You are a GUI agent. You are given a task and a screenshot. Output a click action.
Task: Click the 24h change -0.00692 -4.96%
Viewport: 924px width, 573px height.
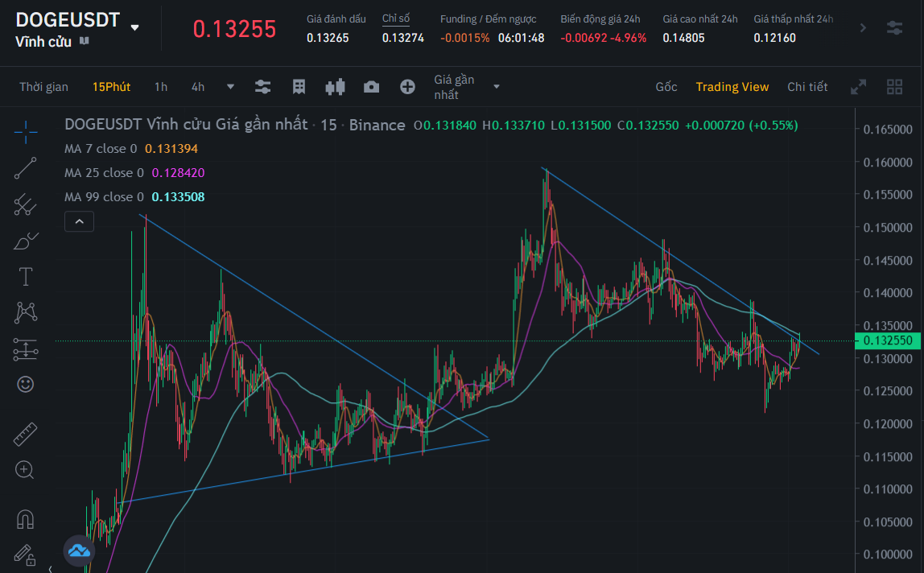(x=604, y=38)
